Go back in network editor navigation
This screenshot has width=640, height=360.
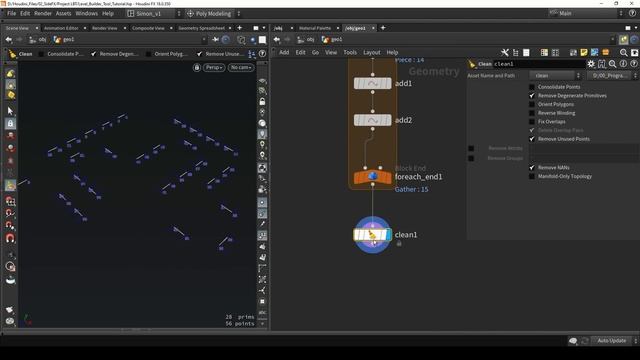pos(277,40)
